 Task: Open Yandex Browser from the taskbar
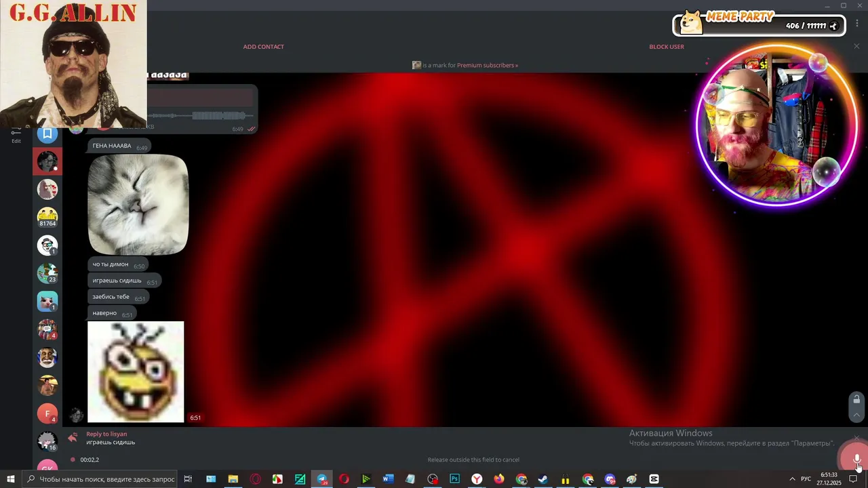click(x=477, y=479)
